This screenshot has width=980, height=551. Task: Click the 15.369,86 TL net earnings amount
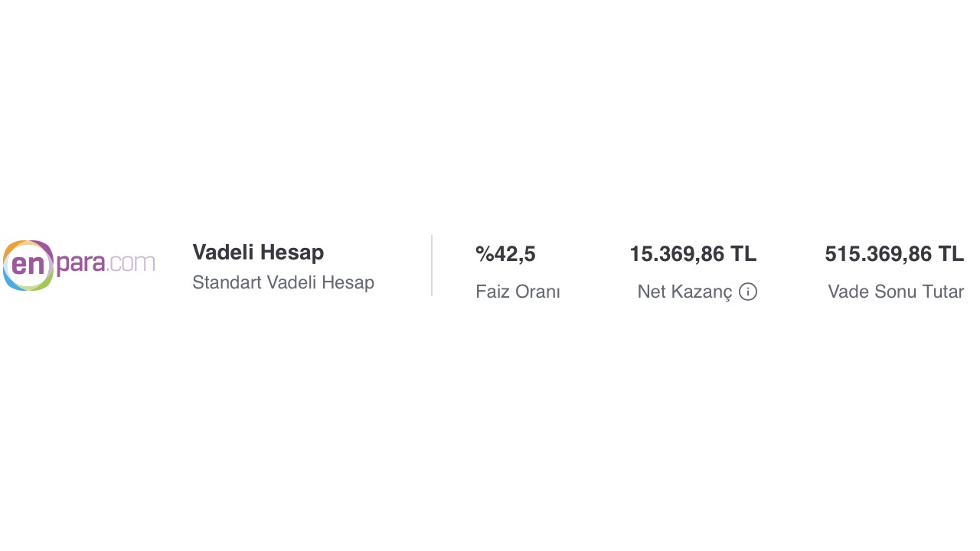(692, 254)
